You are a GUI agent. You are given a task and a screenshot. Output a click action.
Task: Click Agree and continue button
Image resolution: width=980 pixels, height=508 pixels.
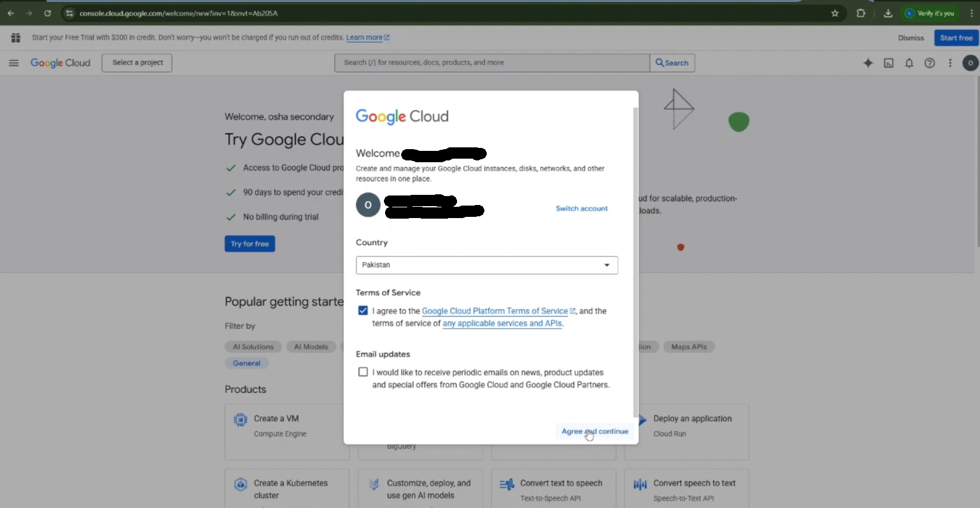(x=594, y=431)
